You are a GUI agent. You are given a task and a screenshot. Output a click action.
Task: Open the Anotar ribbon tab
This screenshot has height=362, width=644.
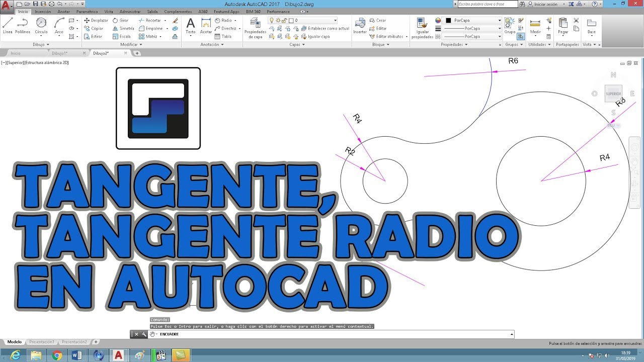(x=64, y=12)
